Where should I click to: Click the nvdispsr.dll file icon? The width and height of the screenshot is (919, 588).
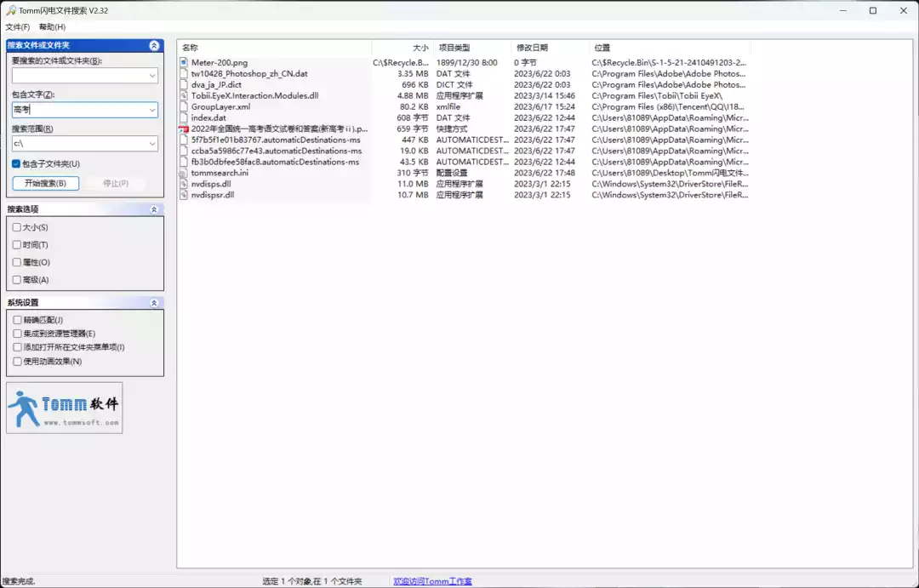(184, 195)
